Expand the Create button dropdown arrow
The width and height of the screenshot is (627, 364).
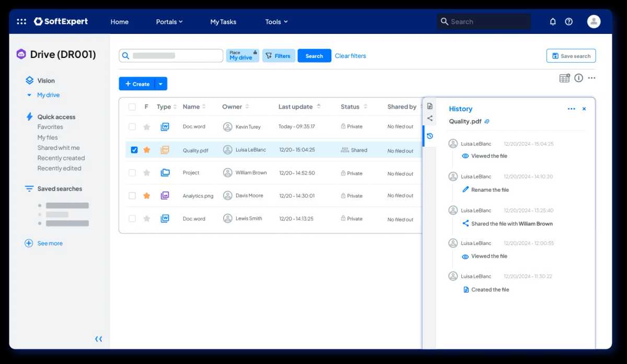[161, 84]
